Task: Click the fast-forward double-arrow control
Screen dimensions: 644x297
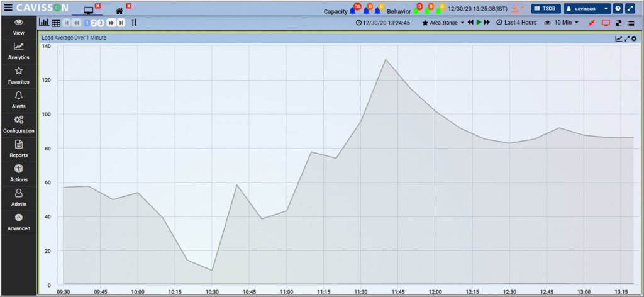Action: point(487,23)
